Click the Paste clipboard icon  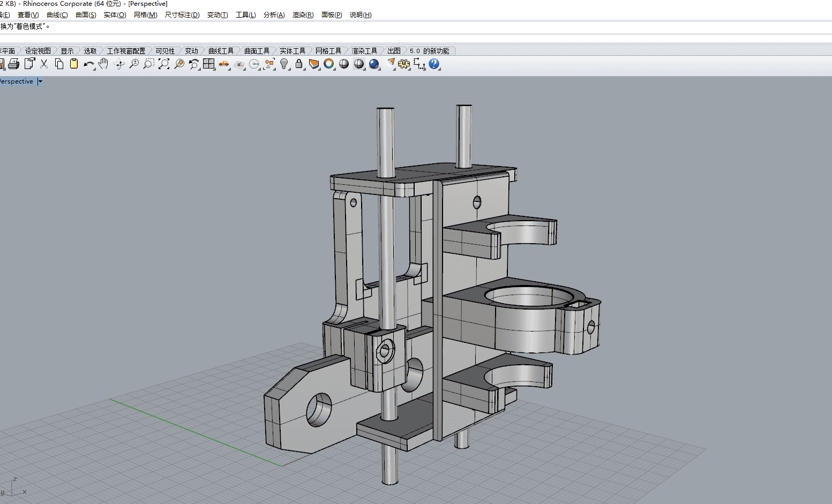(74, 64)
